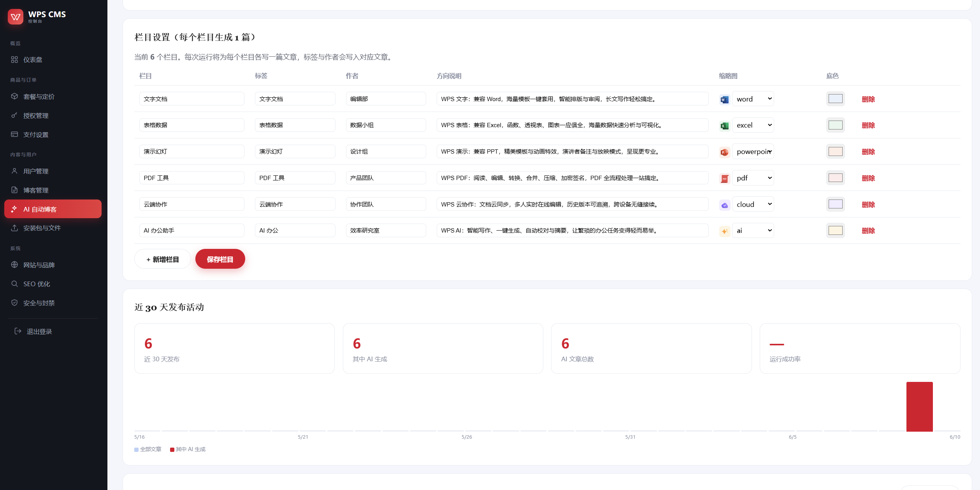
Task: Go to 网站与品牌 settings
Action: pos(53,265)
